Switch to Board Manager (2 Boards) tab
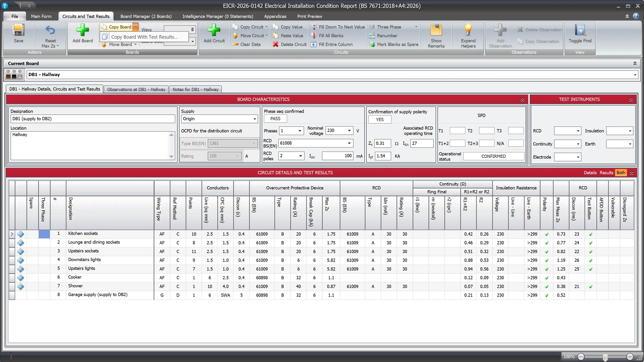 pos(146,16)
